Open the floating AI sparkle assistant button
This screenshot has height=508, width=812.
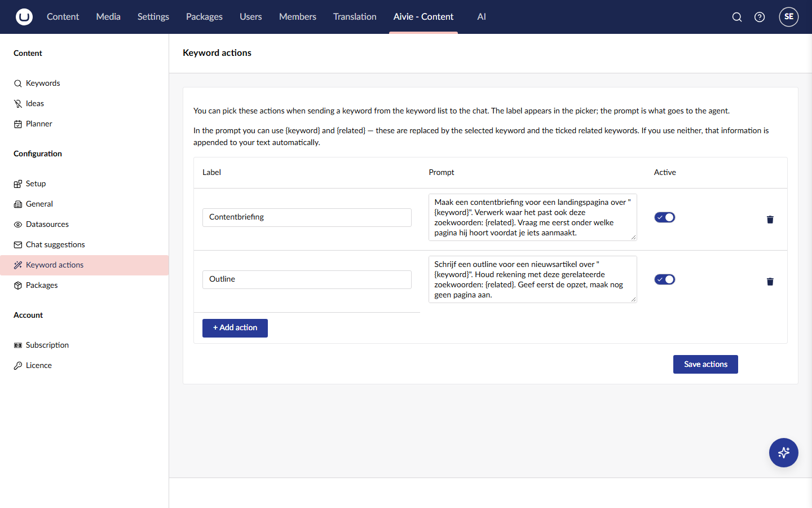coord(784,453)
